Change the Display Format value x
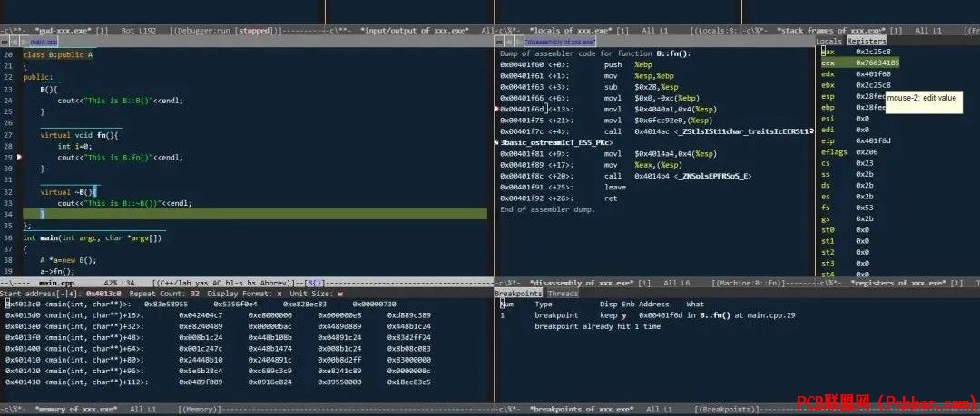This screenshot has height=416, width=980. click(279, 294)
